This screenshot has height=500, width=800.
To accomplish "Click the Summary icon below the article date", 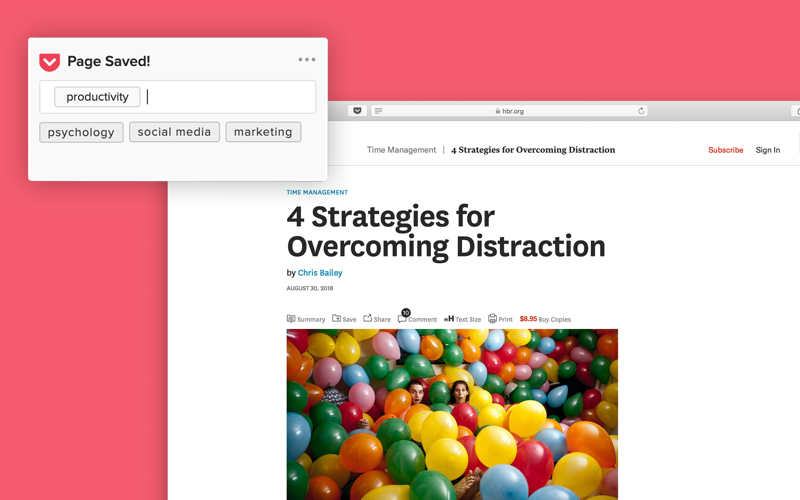I will click(291, 319).
